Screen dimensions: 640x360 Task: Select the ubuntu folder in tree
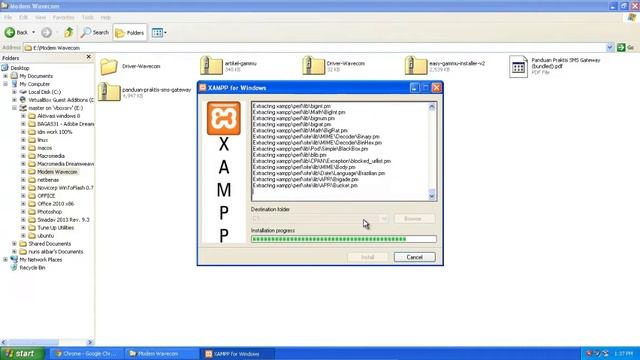click(x=45, y=236)
